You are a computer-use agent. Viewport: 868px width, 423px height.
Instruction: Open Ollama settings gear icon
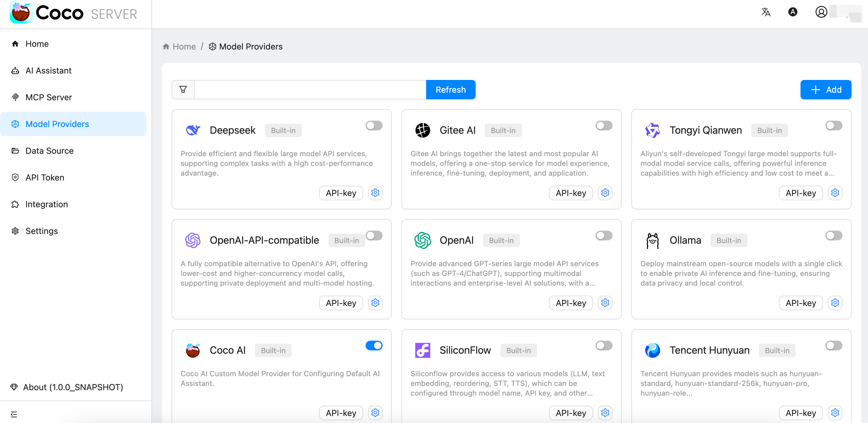point(835,303)
